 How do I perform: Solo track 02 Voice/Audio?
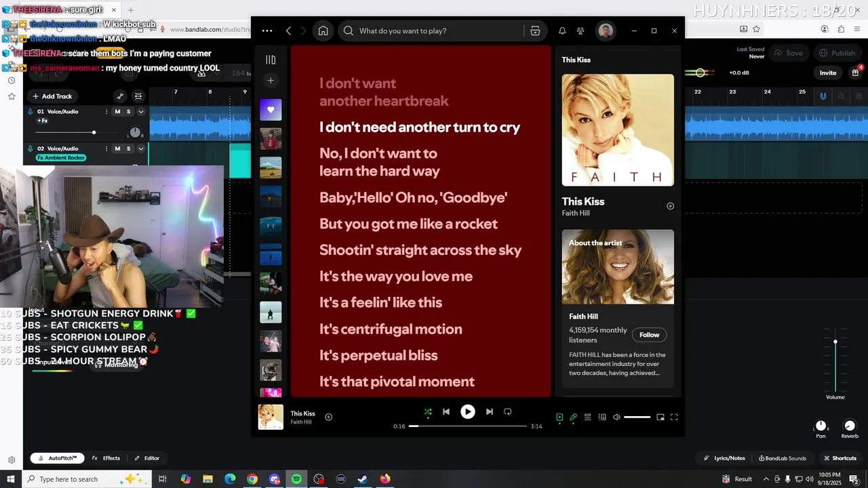pyautogui.click(x=128, y=148)
